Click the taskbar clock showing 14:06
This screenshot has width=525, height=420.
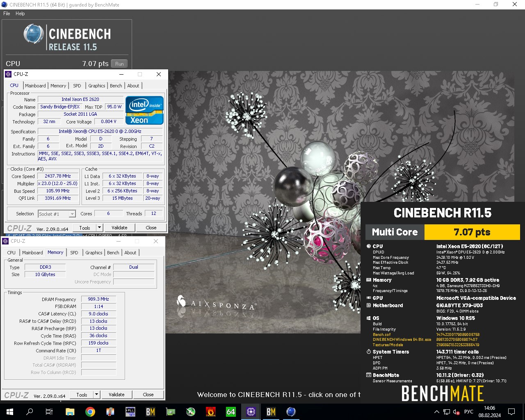click(x=489, y=412)
